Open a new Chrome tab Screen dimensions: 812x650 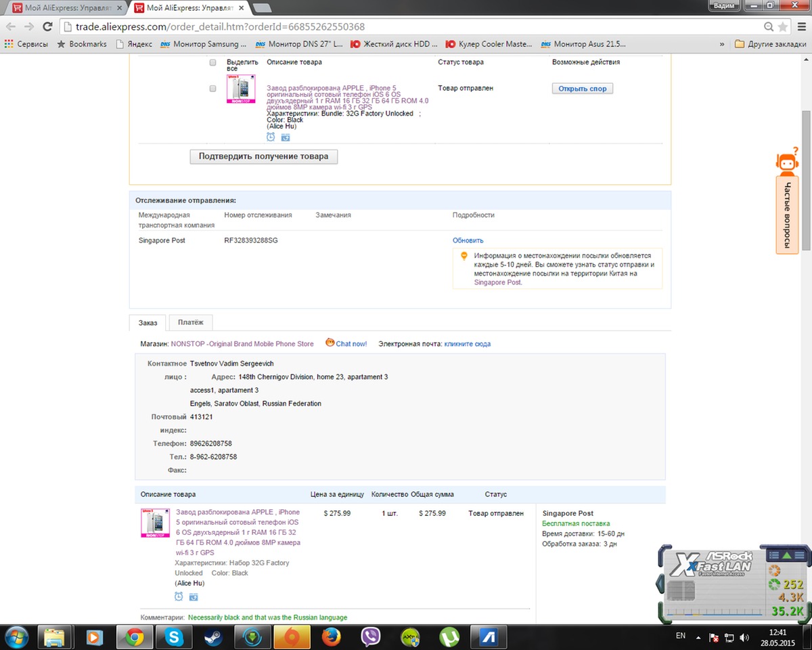click(x=262, y=8)
